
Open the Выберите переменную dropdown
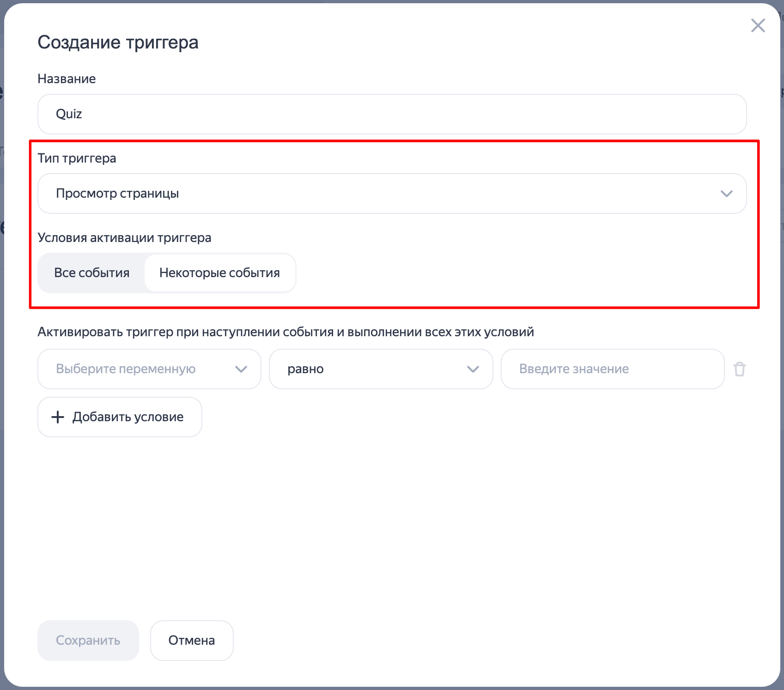(149, 369)
